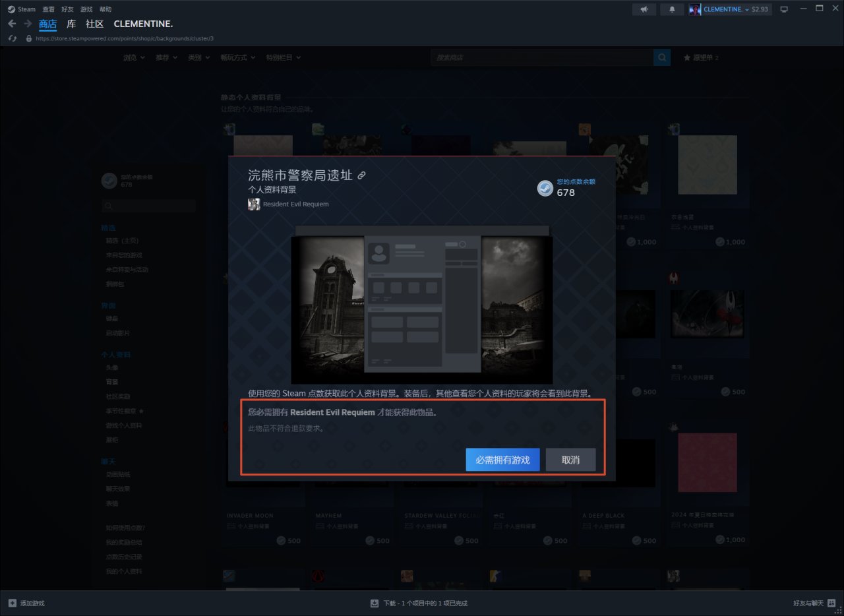Open the Resident Evil Requiem link in dialog
Viewport: 844px width, 616px height.
[295, 204]
